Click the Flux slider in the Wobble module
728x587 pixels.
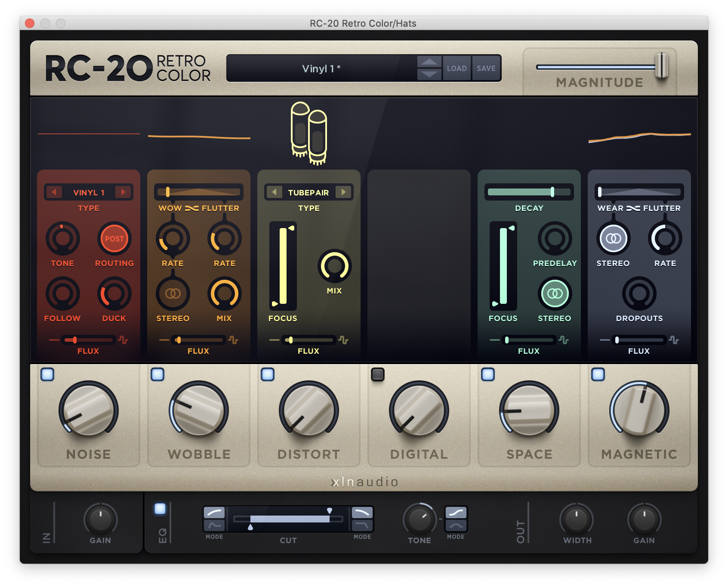[199, 340]
